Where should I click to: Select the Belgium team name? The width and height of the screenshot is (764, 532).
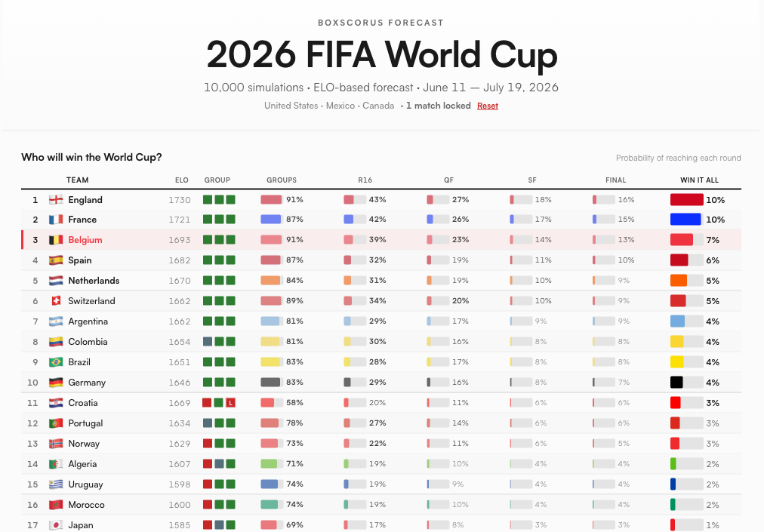click(x=85, y=240)
